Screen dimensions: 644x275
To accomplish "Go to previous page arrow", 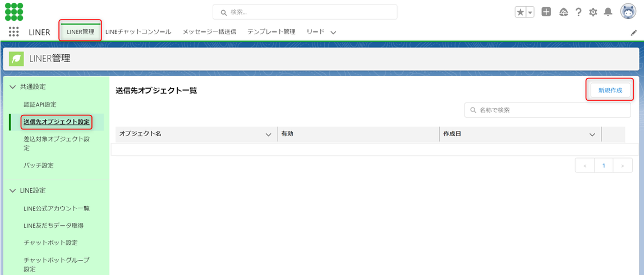I will 585,166.
